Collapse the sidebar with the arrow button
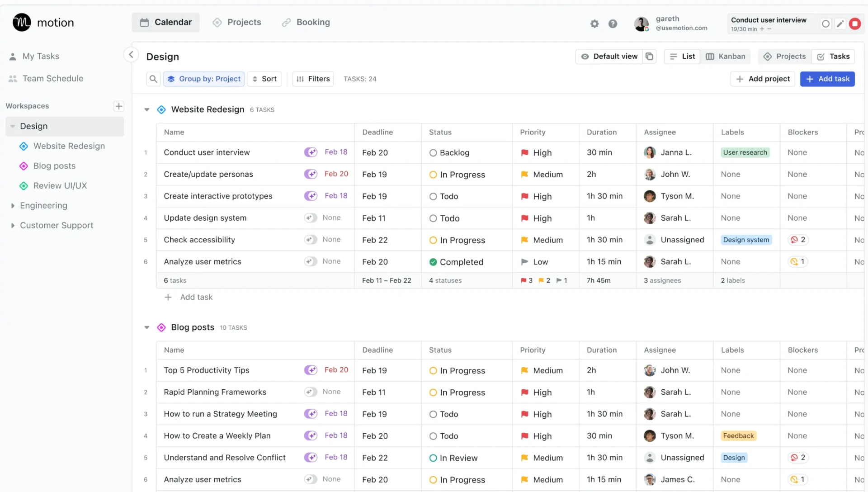868x492 pixels. tap(131, 55)
